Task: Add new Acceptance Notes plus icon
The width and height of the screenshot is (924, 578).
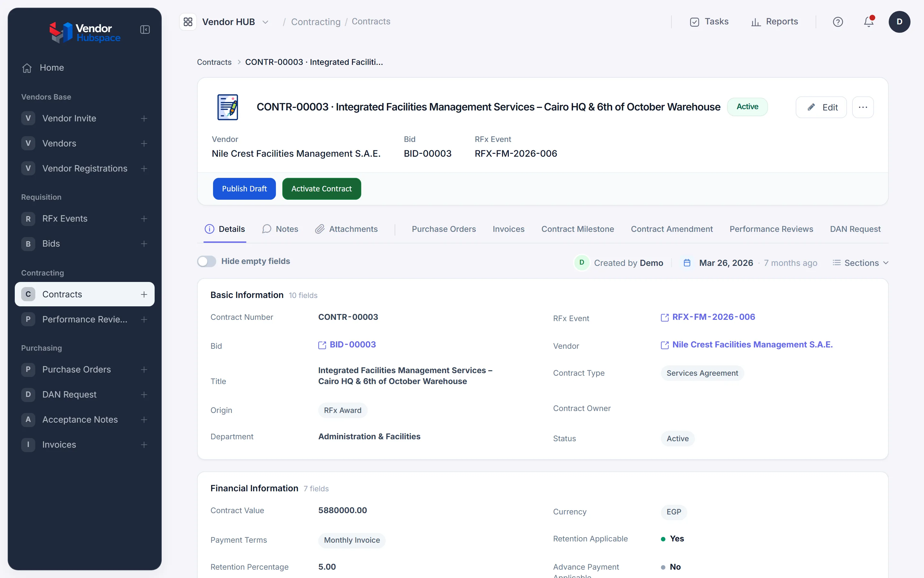Action: (x=144, y=420)
